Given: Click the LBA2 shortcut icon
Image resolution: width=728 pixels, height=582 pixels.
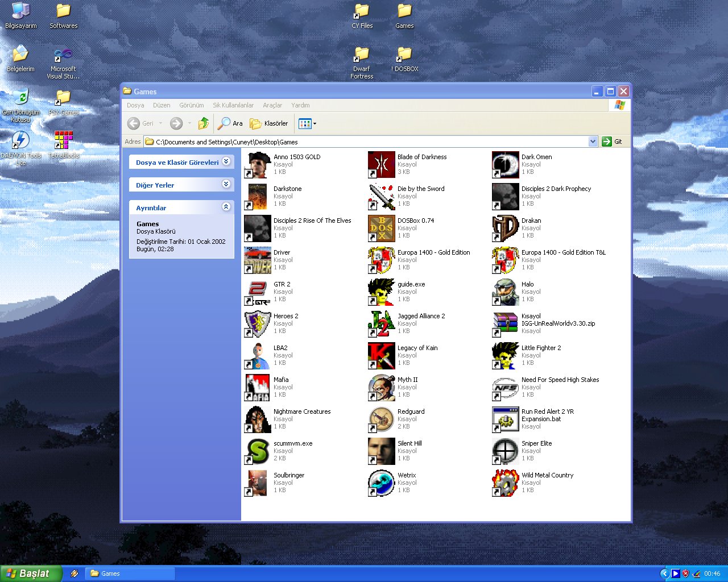Looking at the screenshot, I should pyautogui.click(x=257, y=356).
